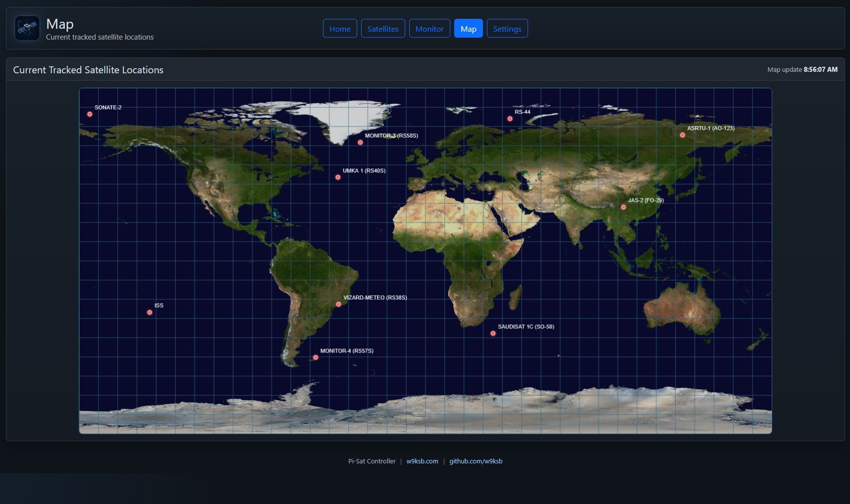The width and height of the screenshot is (850, 504).
Task: Click the RS-44 label text
Action: pos(523,112)
